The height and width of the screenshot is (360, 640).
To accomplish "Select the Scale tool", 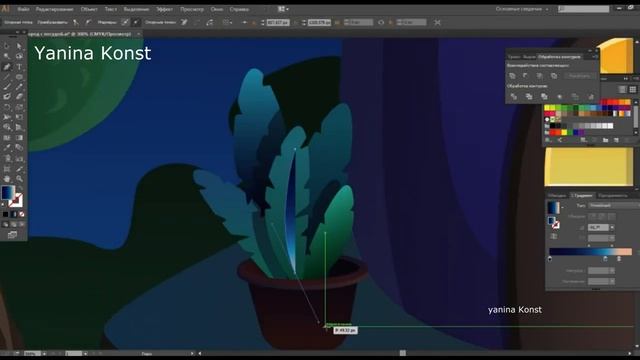I will pos(19,107).
